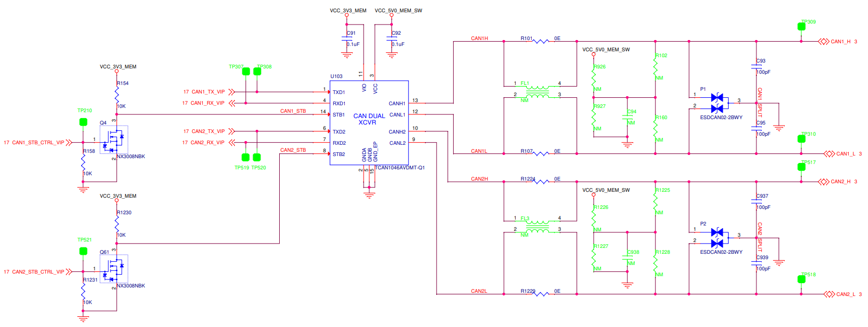Follow the CAN1_H off-page connector

(824, 42)
